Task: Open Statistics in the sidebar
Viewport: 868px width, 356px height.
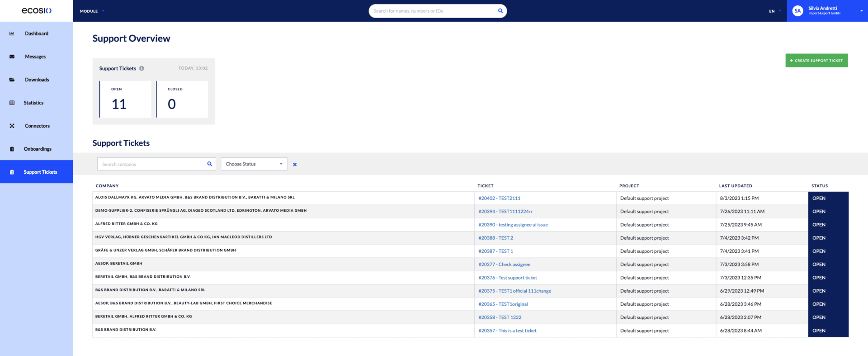Action: [x=36, y=103]
